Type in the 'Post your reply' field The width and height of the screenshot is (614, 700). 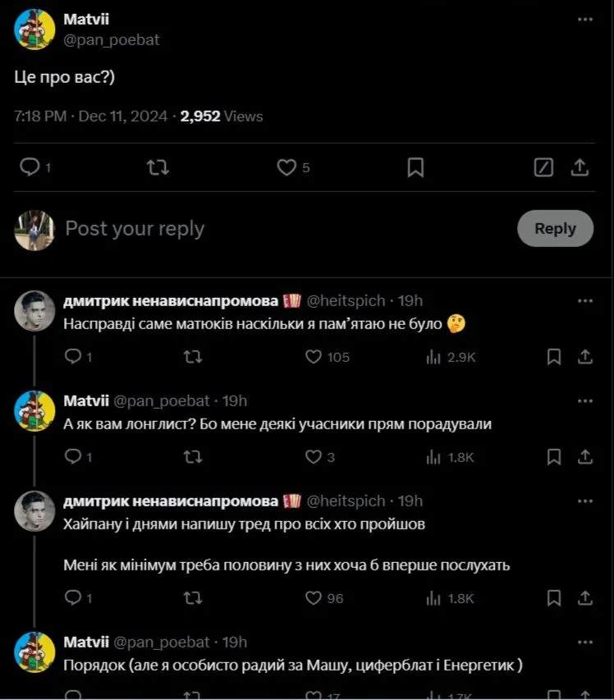246,228
